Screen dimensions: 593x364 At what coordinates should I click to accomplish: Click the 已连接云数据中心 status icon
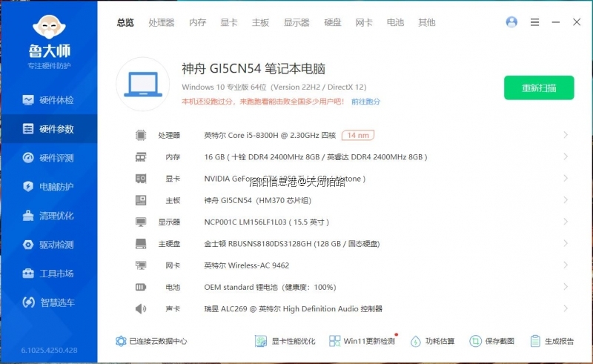(121, 341)
